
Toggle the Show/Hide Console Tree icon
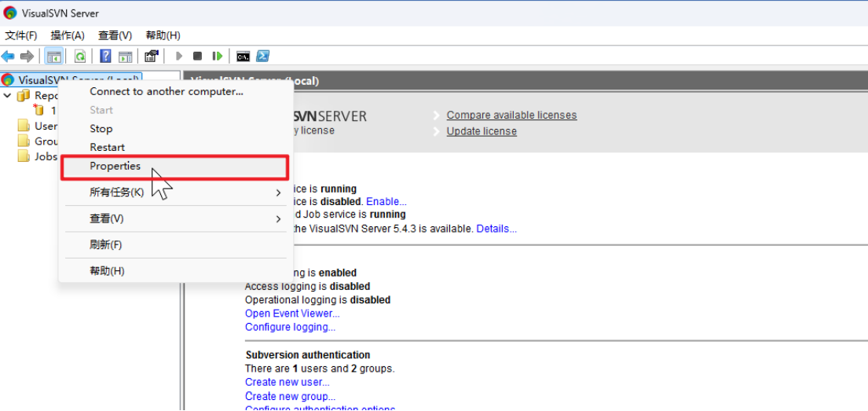pyautogui.click(x=54, y=56)
